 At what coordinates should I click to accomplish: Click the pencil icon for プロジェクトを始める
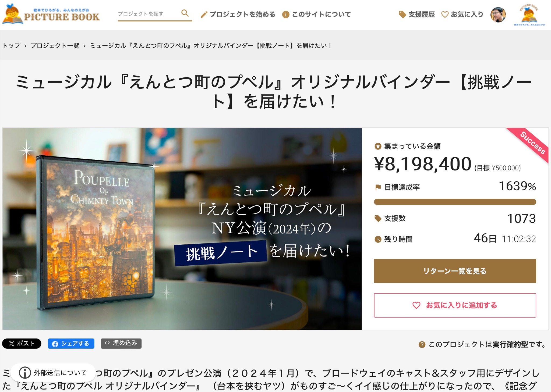[204, 15]
